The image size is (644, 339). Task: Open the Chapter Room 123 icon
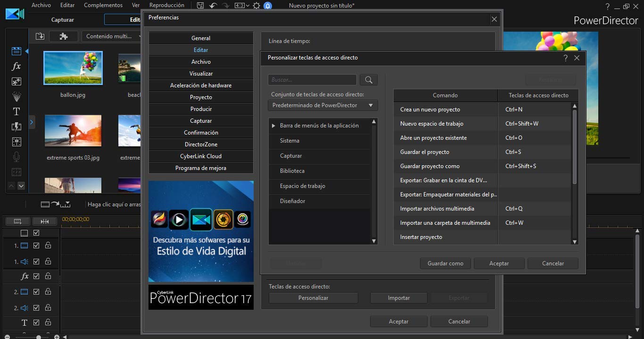click(17, 172)
